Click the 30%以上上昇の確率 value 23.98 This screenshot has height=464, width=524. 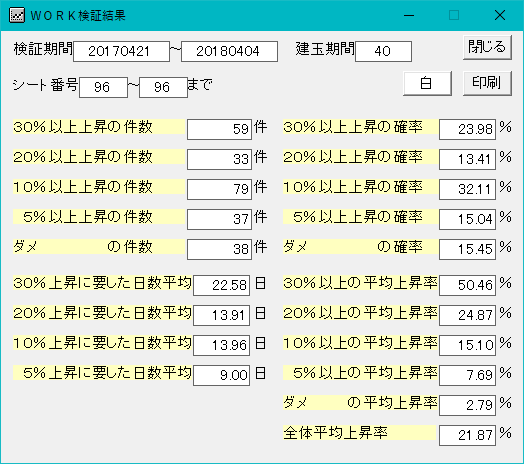[x=467, y=129]
